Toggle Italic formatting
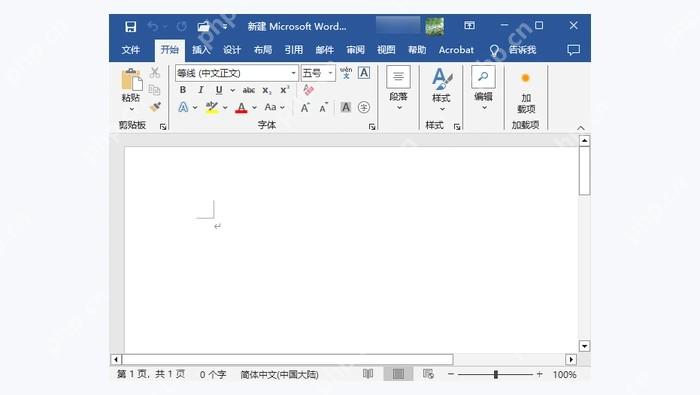The height and width of the screenshot is (395, 700). [201, 90]
